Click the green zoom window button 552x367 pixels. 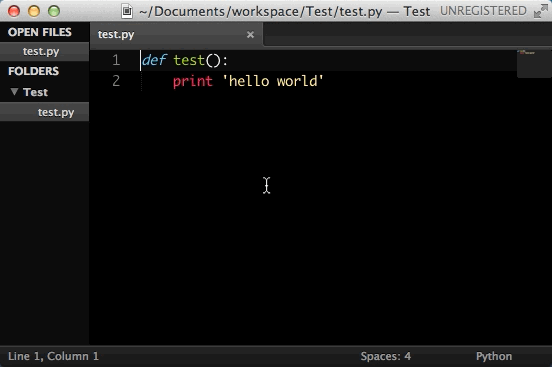[54, 11]
